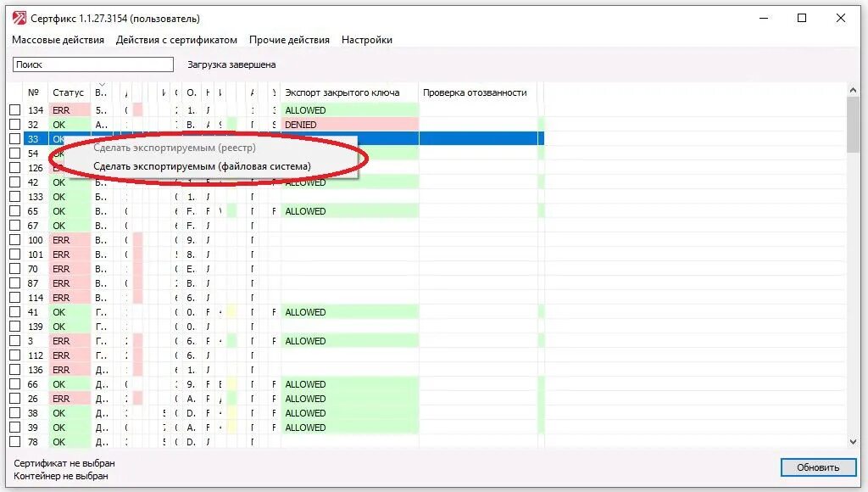868x492 pixels.
Task: Click the Сертфикс application icon in title bar
Action: (19, 19)
